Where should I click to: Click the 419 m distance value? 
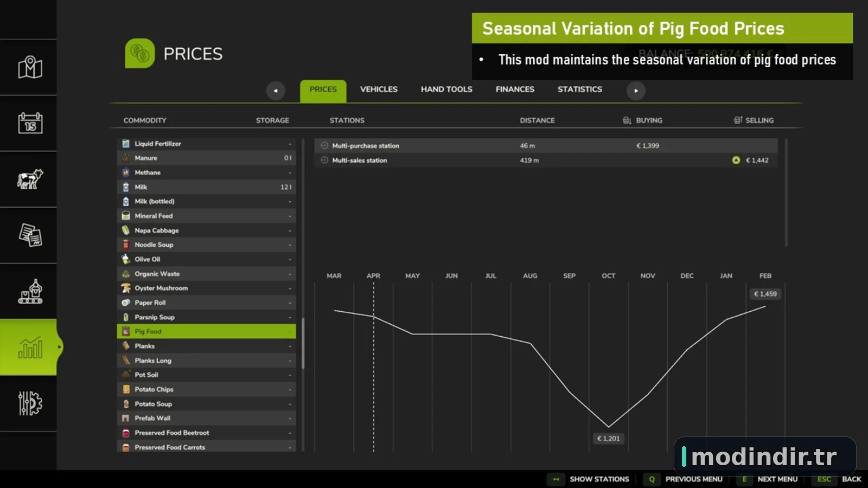(x=529, y=160)
